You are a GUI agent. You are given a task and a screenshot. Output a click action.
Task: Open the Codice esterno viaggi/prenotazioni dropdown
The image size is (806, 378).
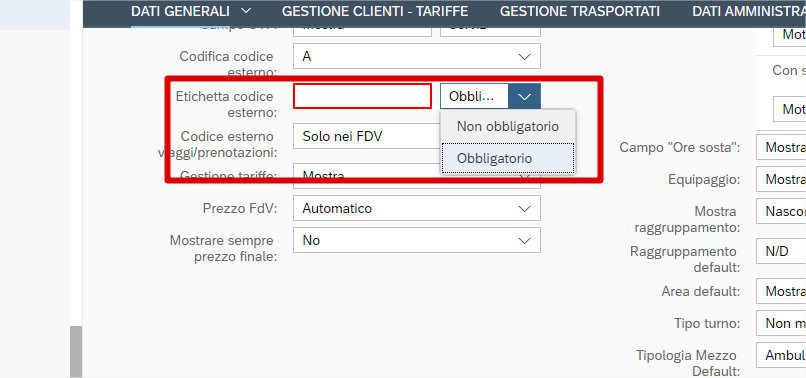click(x=367, y=136)
